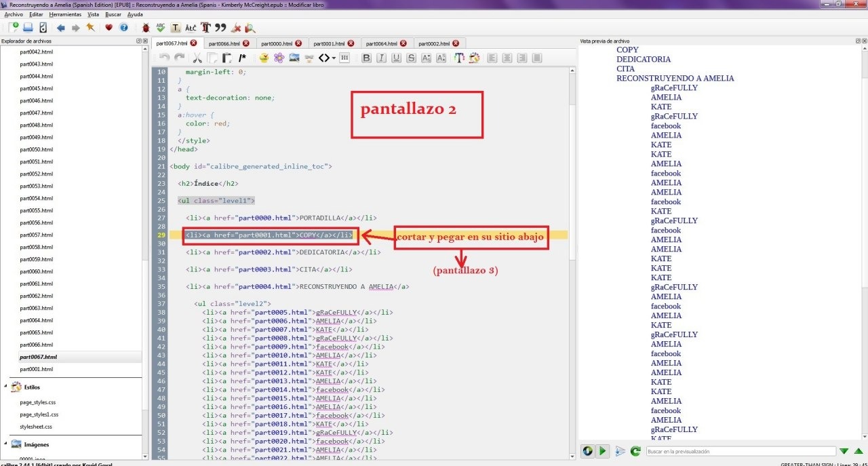The image size is (868, 466).
Task: Click the Italic I formatting icon
Action: click(x=382, y=58)
